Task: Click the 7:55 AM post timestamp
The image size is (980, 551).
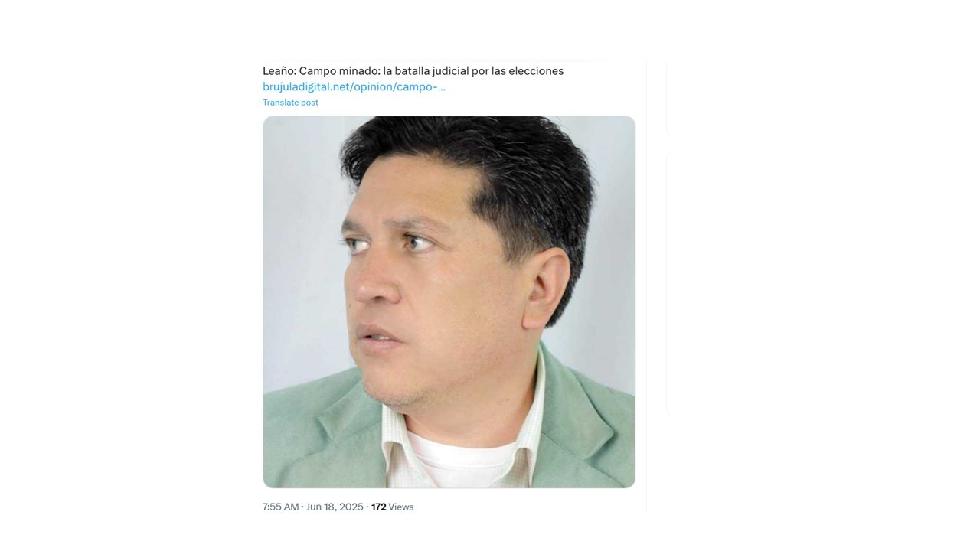Action: click(280, 507)
